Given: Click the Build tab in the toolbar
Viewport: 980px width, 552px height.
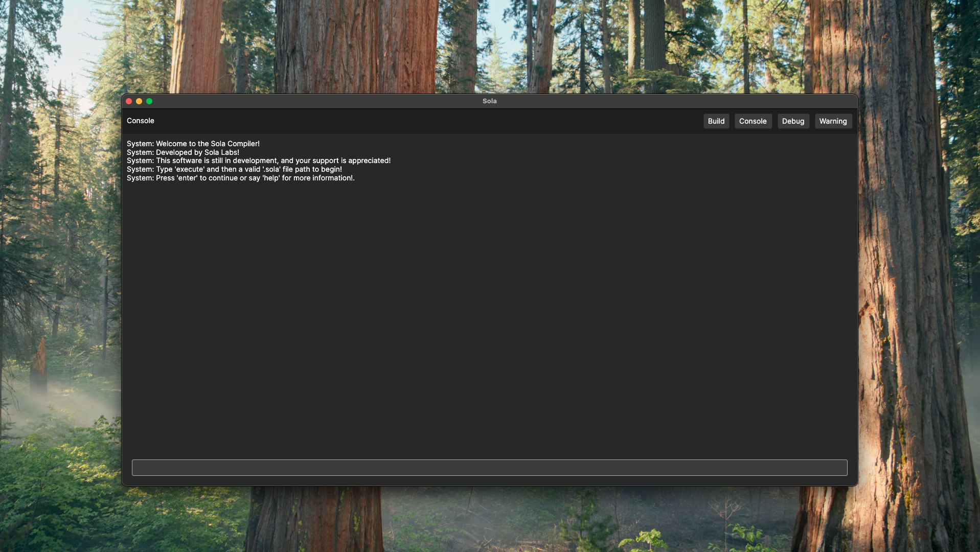Looking at the screenshot, I should [716, 121].
